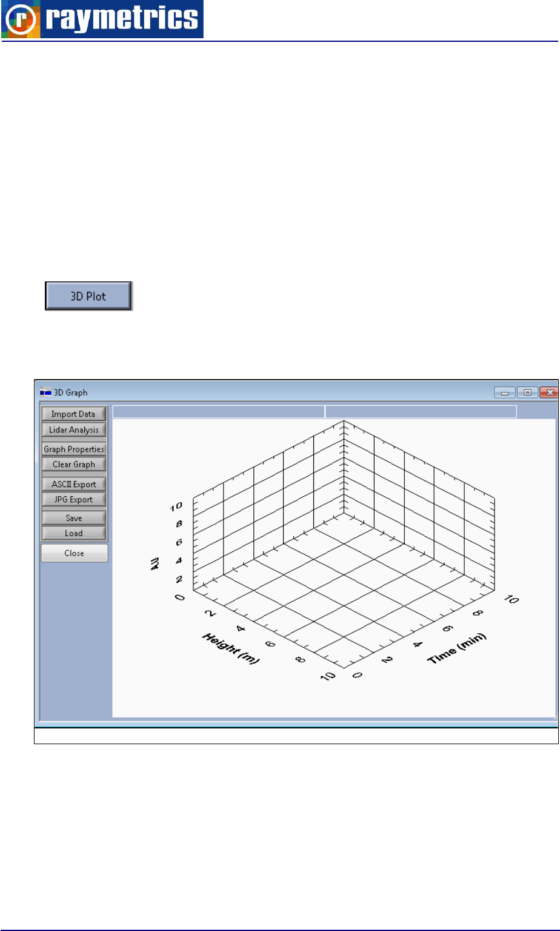Click the left empty header field above plot
Viewport: 560px width, 931px height.
[x=219, y=412]
